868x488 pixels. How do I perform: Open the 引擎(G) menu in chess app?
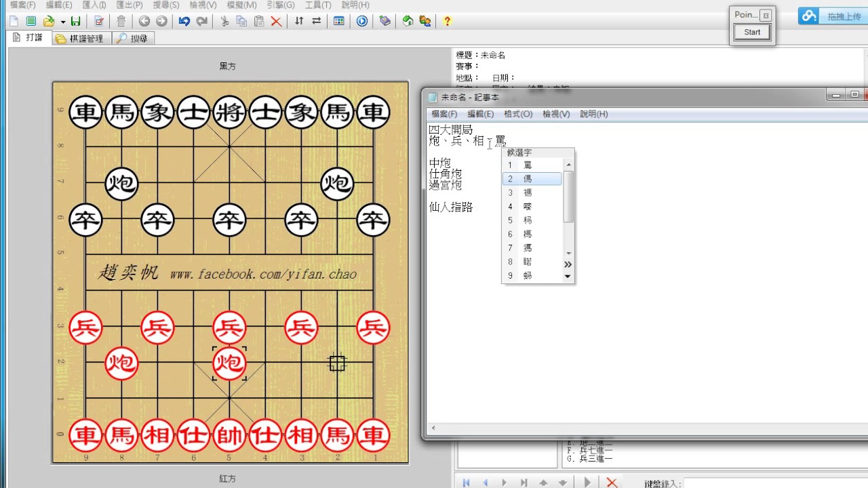281,5
